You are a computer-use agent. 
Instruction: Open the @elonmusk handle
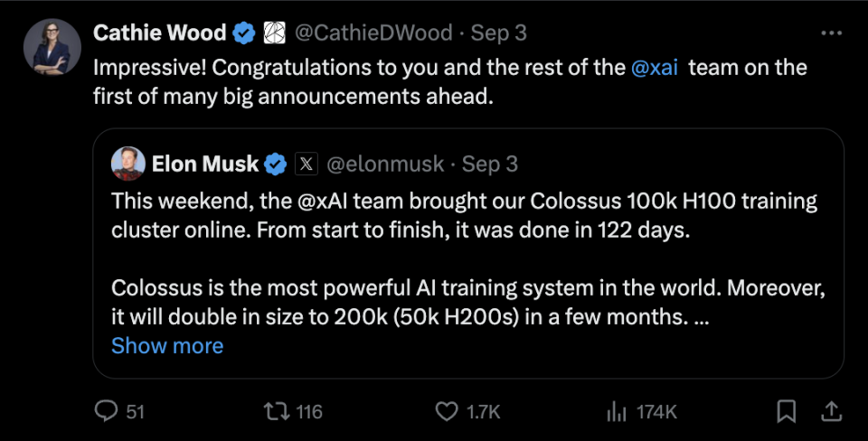tap(384, 164)
